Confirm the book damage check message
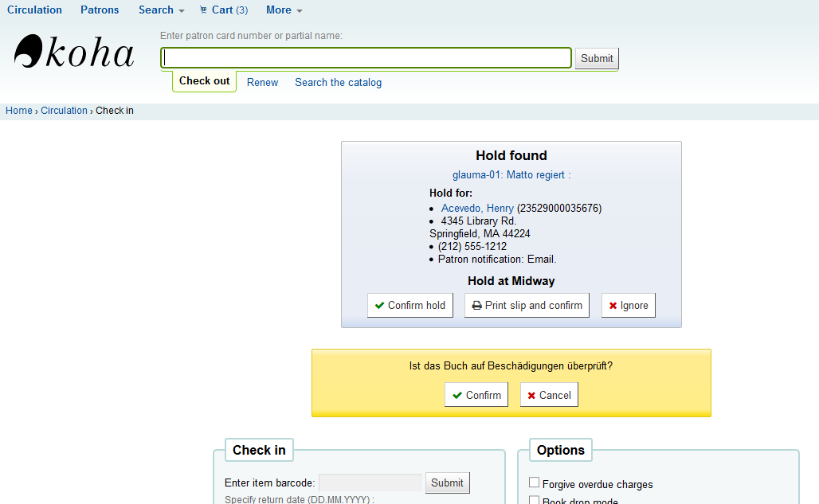 (x=476, y=395)
